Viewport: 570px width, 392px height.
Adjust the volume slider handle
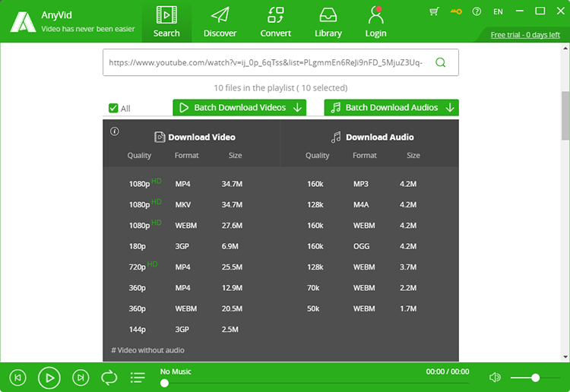pyautogui.click(x=535, y=378)
